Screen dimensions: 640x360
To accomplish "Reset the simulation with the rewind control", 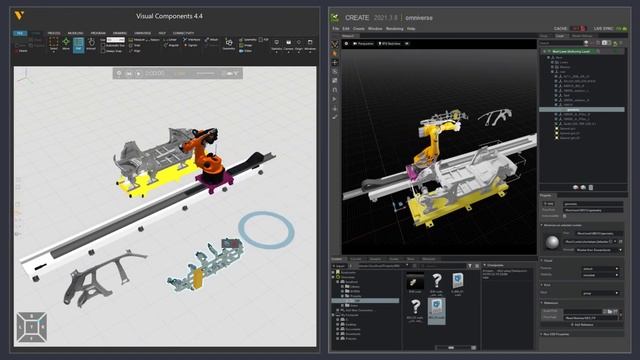I will tap(129, 73).
